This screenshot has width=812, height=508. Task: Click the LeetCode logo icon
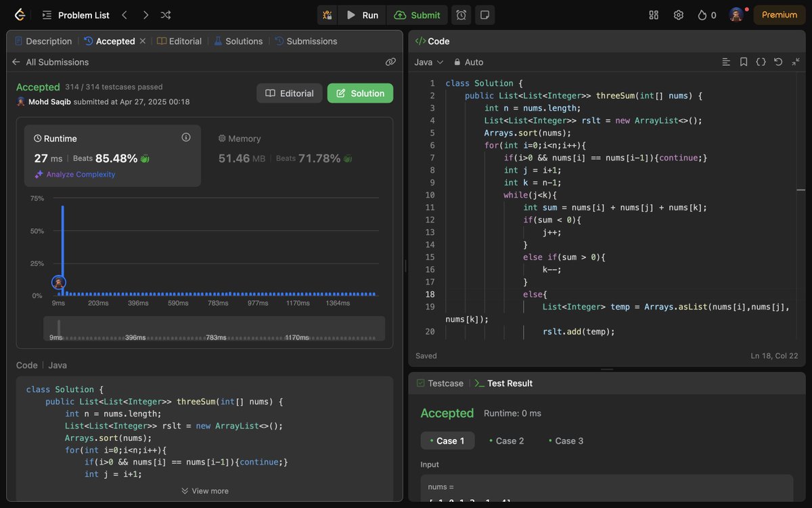(20, 15)
